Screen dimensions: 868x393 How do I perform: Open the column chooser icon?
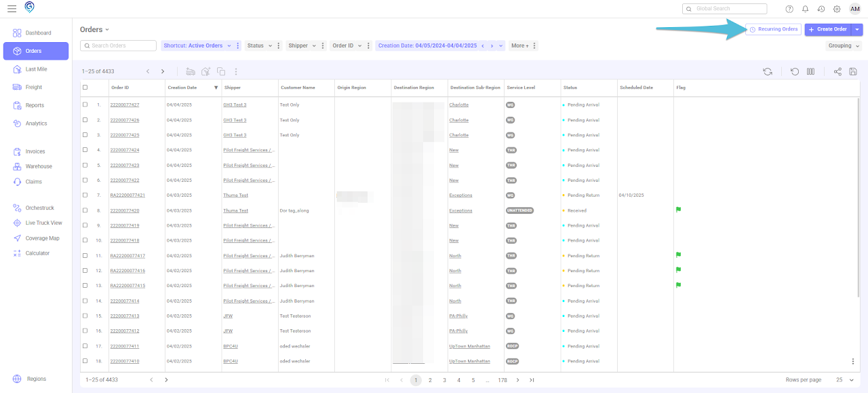coord(810,71)
